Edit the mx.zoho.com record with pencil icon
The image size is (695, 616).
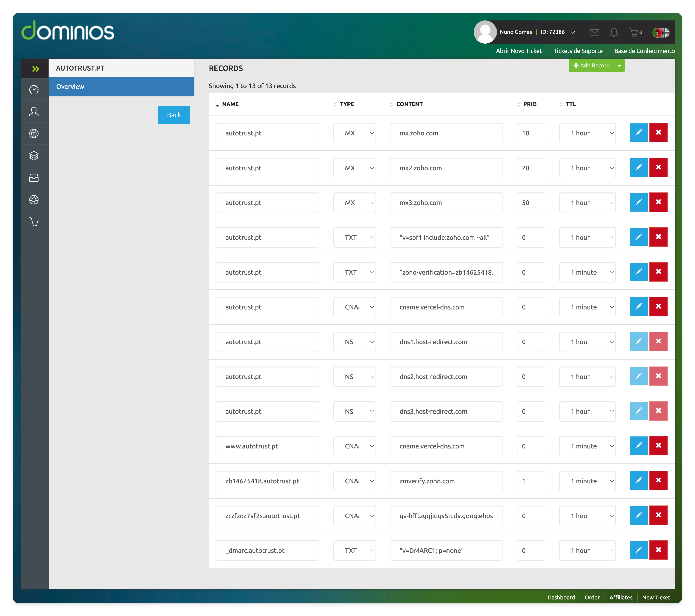638,133
